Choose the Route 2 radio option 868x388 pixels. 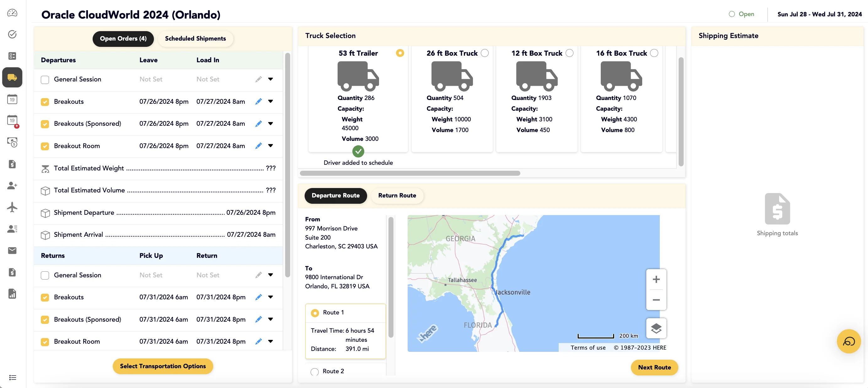314,372
